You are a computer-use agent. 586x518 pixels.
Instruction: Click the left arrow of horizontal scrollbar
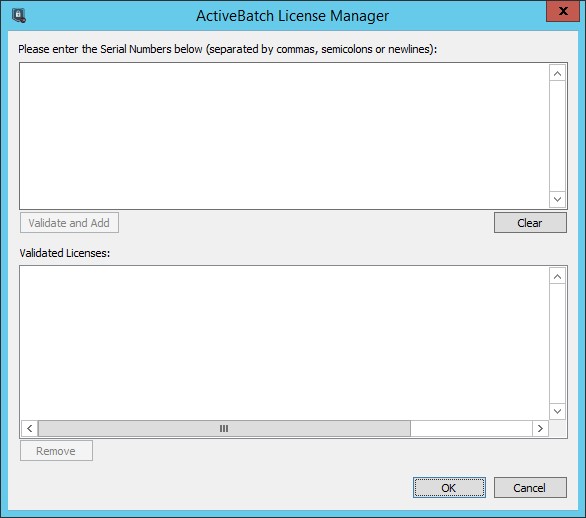point(30,428)
